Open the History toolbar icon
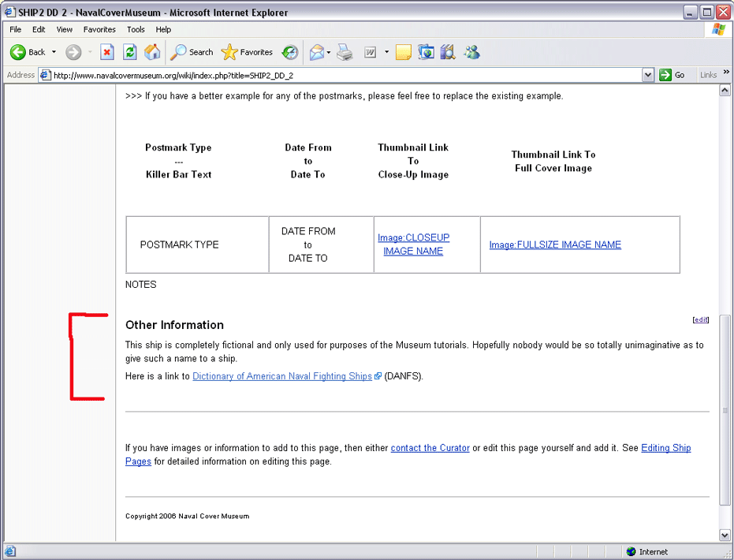 [x=290, y=52]
